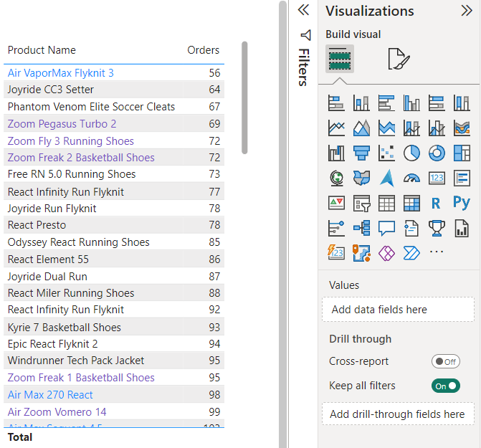Select the Power Automate visual
The image size is (481, 448).
click(x=411, y=253)
